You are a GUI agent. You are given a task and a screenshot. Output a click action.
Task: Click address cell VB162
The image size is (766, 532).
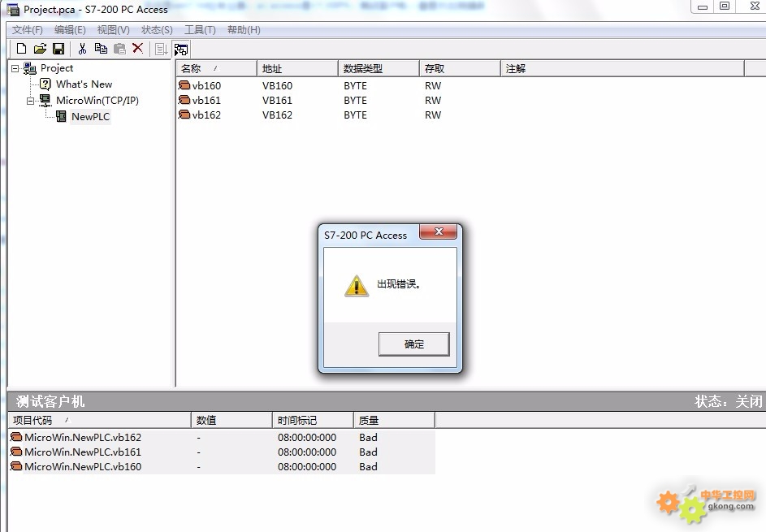(277, 115)
